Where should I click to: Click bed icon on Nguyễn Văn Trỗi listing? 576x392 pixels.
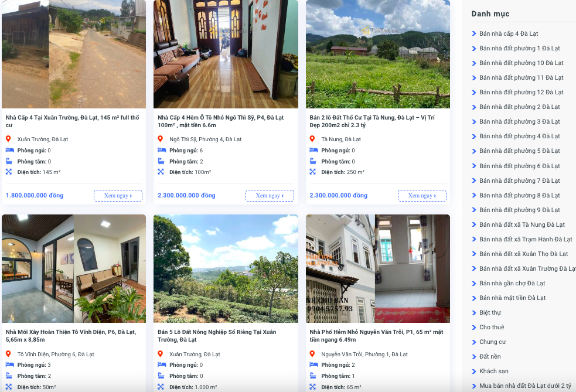pyautogui.click(x=313, y=364)
